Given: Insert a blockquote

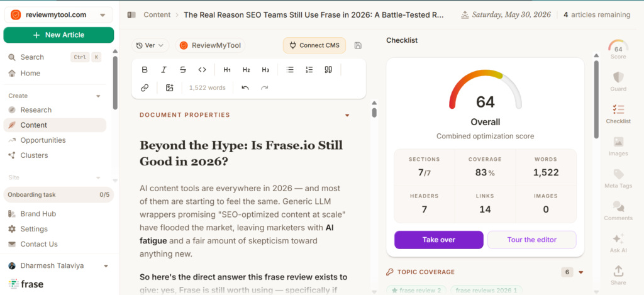Looking at the screenshot, I should pos(328,70).
